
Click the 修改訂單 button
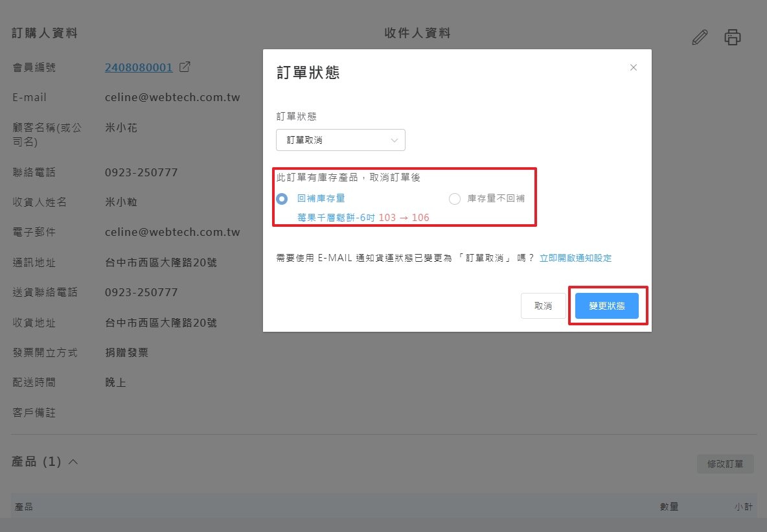coord(725,464)
